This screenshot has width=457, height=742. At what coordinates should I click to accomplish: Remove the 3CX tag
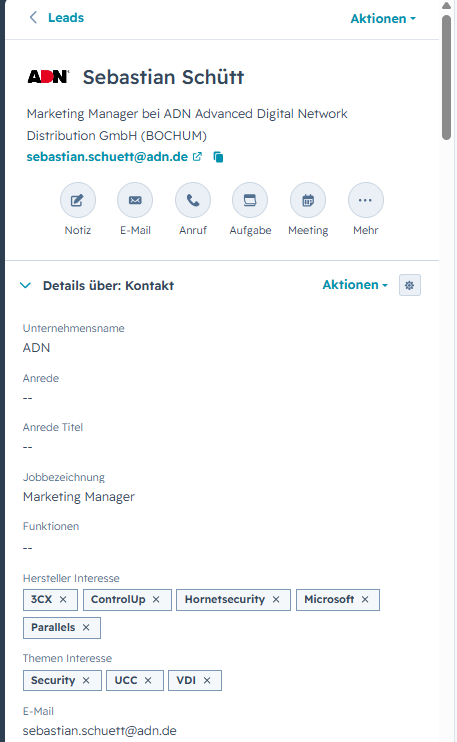(x=63, y=600)
